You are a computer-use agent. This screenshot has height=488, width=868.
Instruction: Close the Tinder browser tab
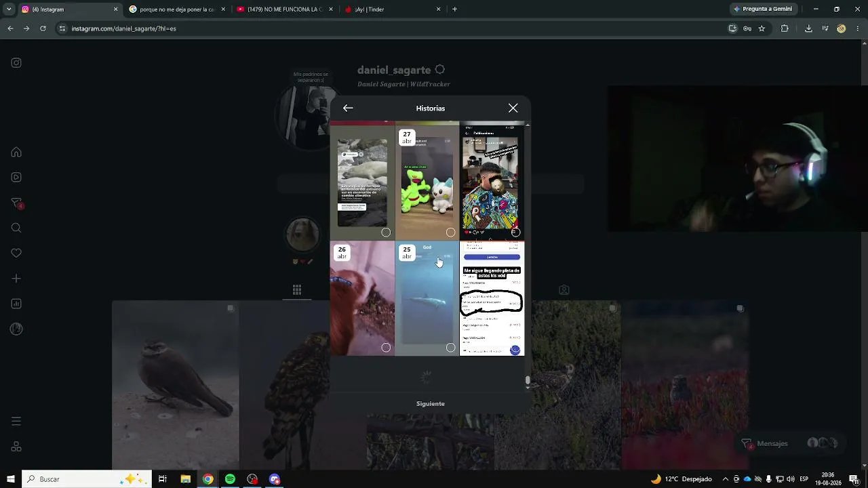(x=439, y=9)
